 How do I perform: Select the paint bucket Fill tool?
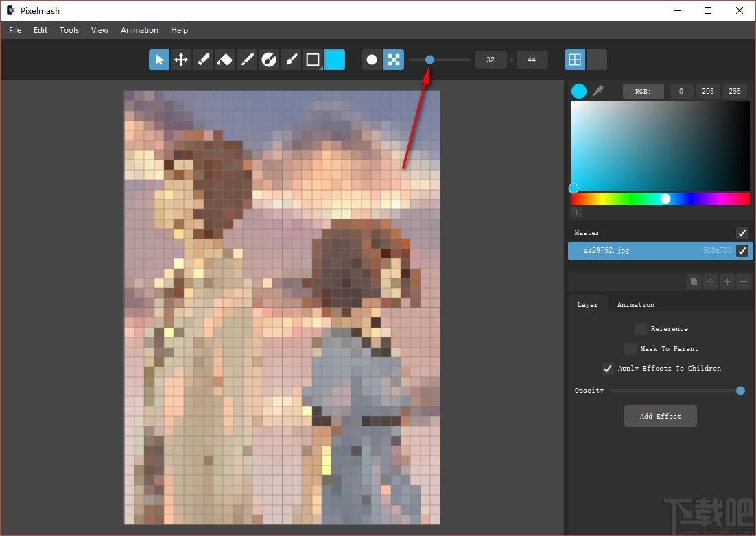coord(225,60)
